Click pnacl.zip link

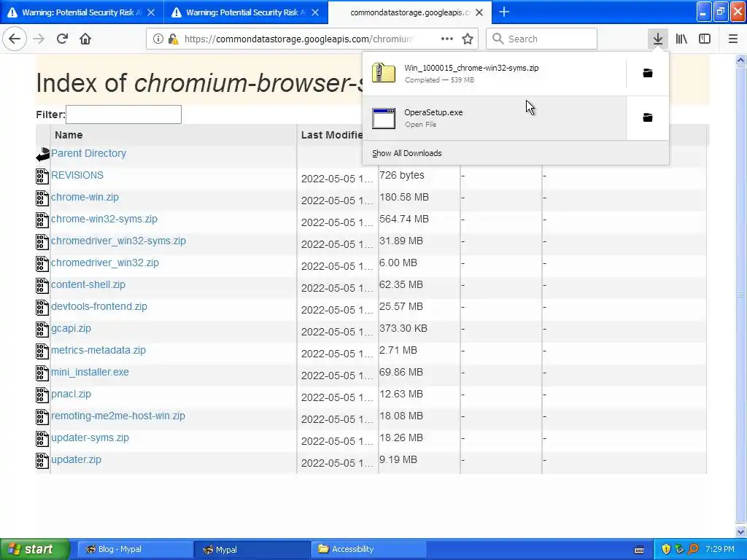(71, 394)
